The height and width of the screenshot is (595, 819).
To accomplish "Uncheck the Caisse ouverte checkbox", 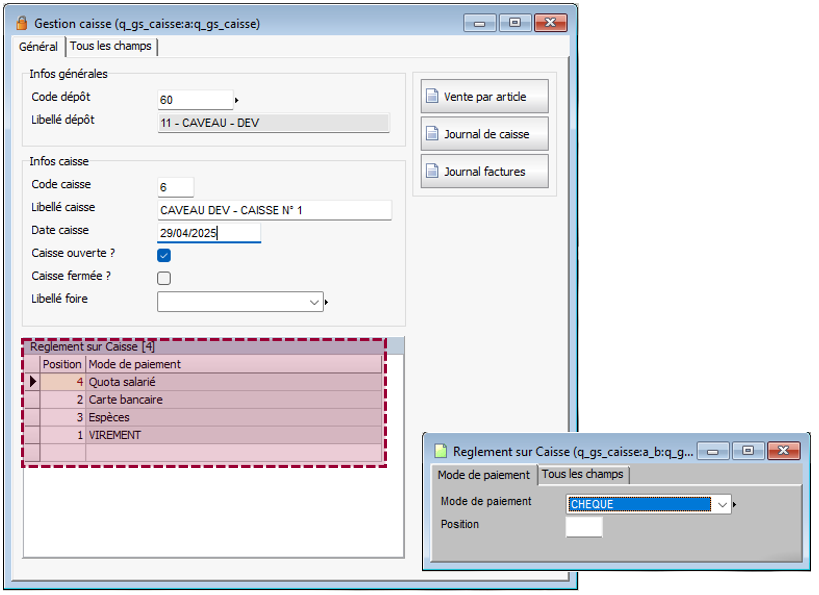I will (164, 256).
